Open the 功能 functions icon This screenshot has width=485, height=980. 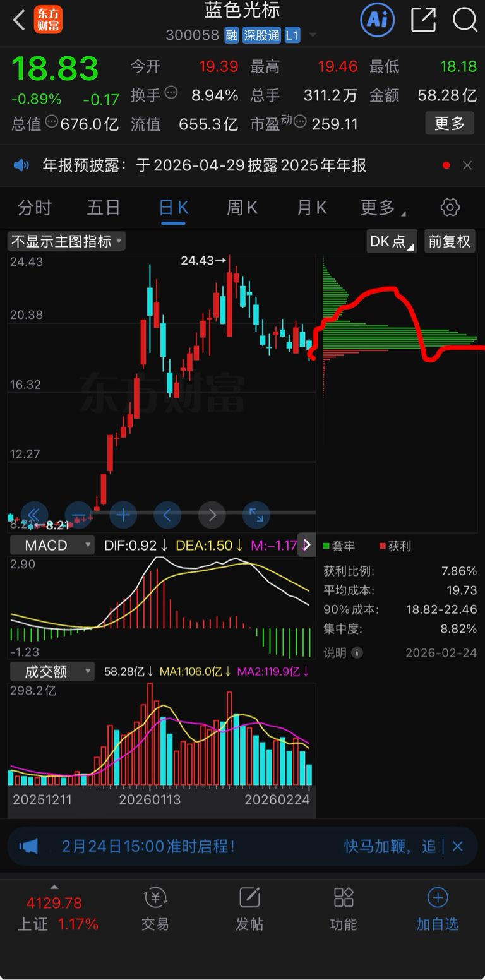(x=344, y=910)
